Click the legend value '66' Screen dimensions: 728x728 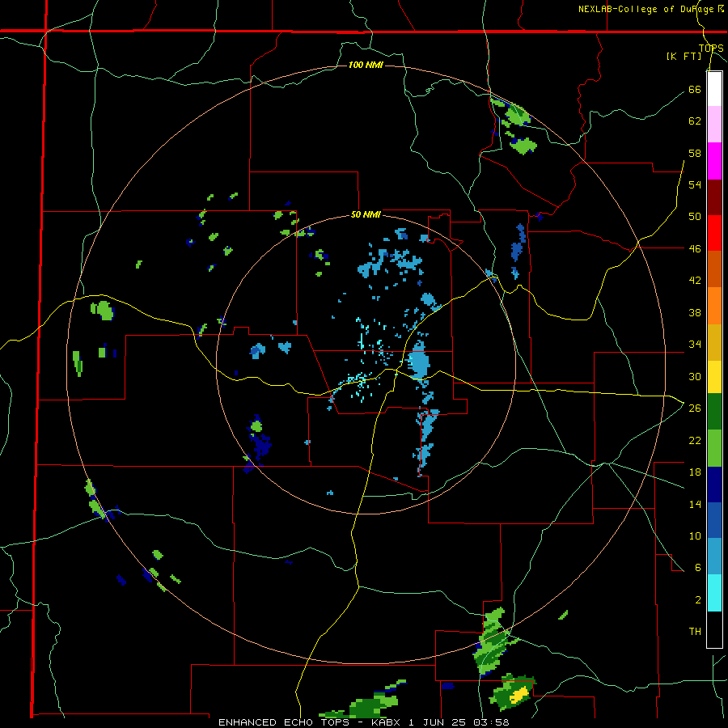coord(695,90)
